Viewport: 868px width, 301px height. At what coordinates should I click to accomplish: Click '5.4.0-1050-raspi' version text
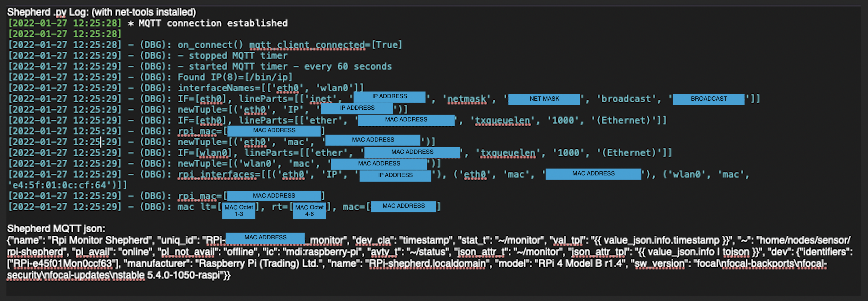click(x=183, y=275)
